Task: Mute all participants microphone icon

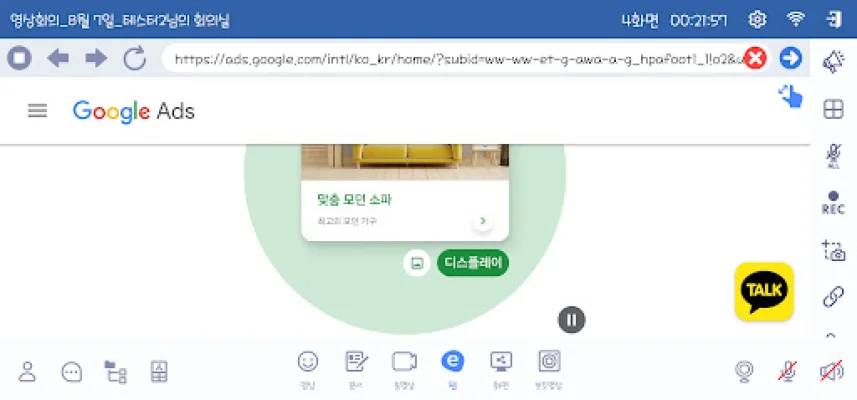Action: (x=833, y=157)
